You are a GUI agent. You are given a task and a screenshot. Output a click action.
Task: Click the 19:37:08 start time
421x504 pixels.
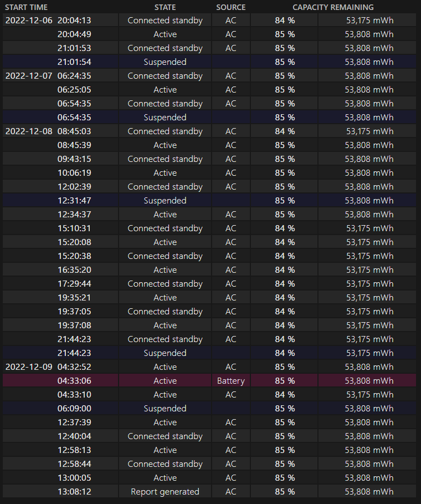click(74, 325)
